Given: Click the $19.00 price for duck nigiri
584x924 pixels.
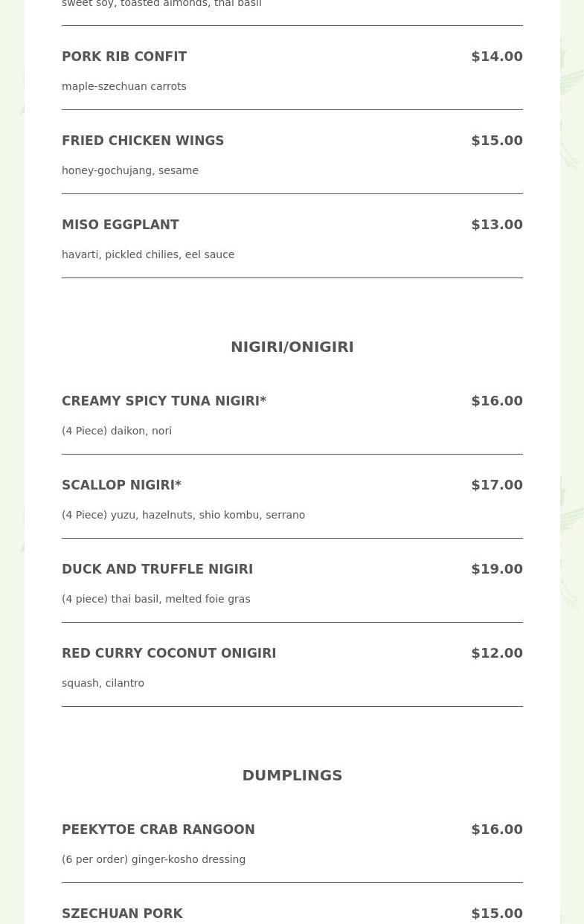Looking at the screenshot, I should [x=496, y=569].
